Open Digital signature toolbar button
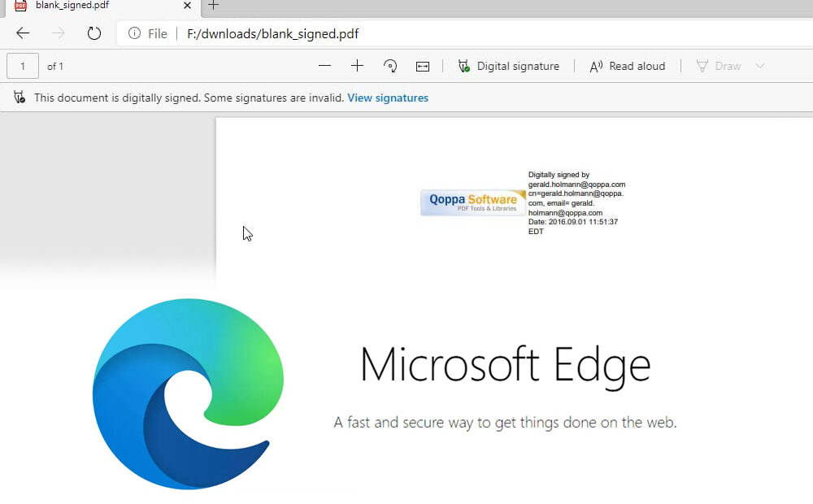 pyautogui.click(x=509, y=67)
